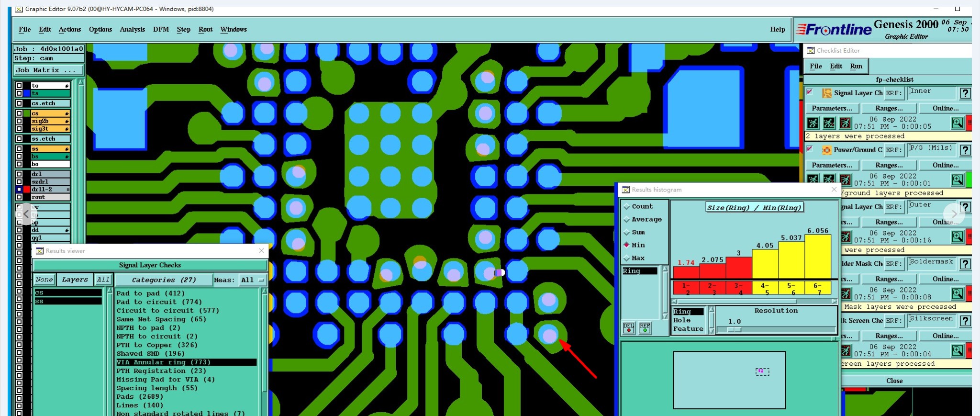Toggle checkbox for layer 'sig2b'
980x416 pixels.
19,121
